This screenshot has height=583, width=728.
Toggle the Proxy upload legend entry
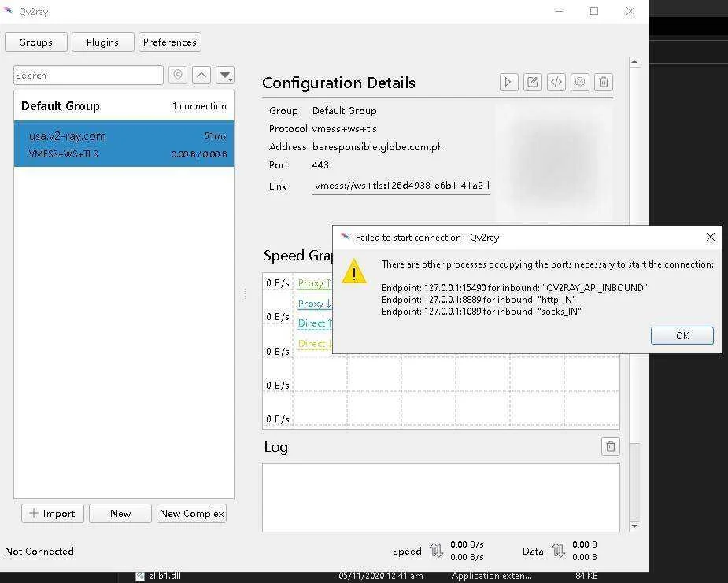click(x=314, y=283)
